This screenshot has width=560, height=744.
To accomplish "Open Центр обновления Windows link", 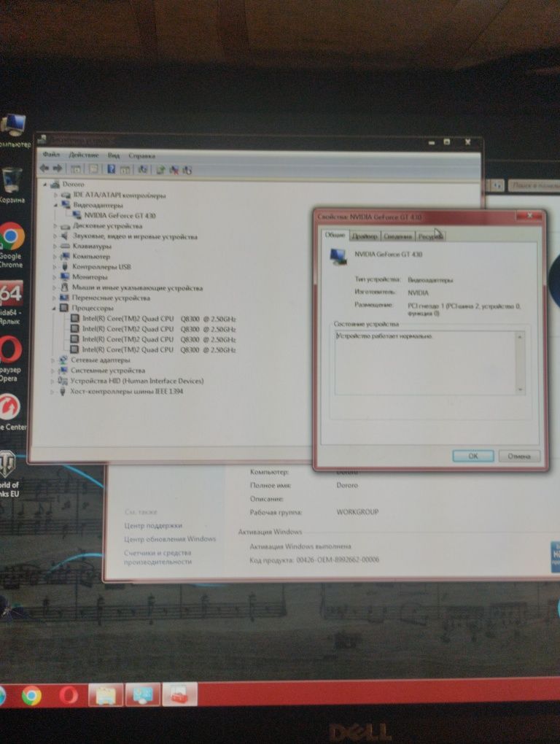I will (170, 539).
